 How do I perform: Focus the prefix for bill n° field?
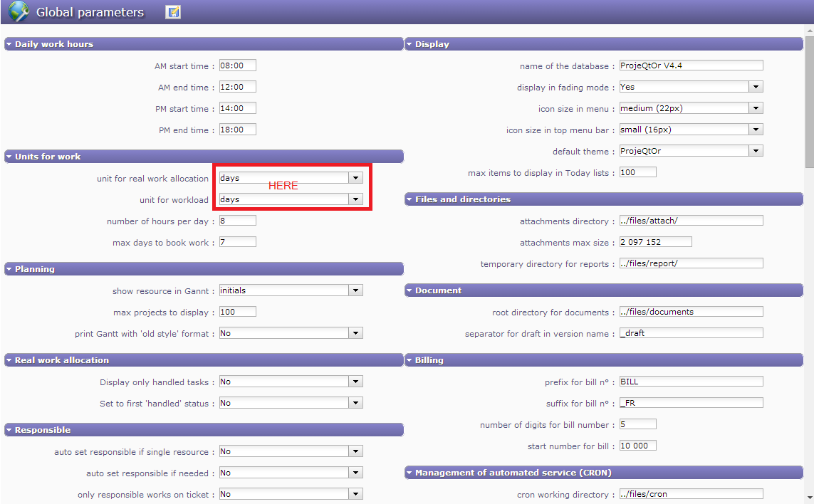pyautogui.click(x=690, y=382)
